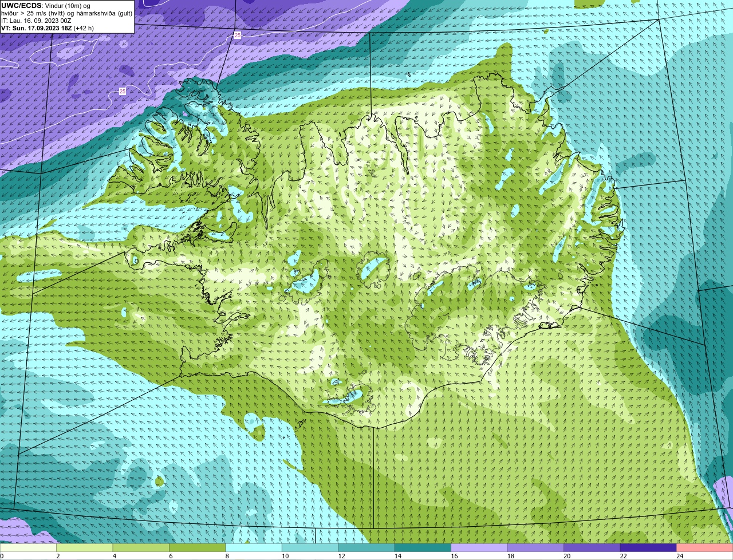Click the legend scale value '2'

click(57, 556)
